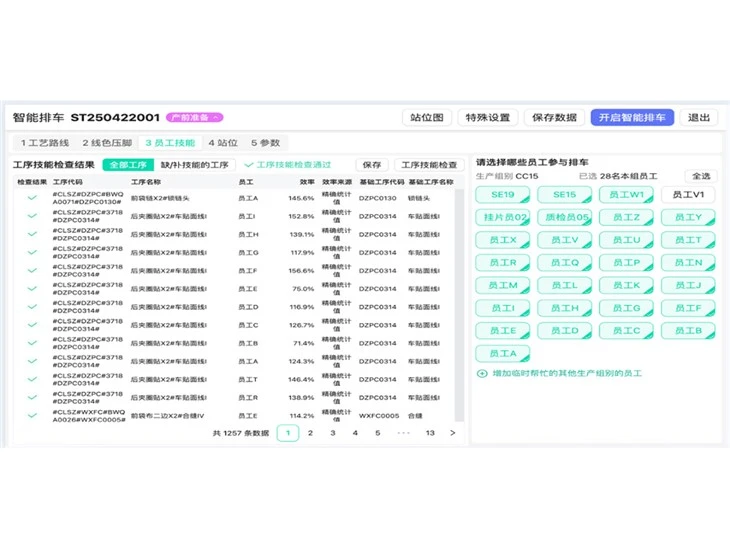
Task: Click 全选 to select all employees
Action: [x=701, y=176]
